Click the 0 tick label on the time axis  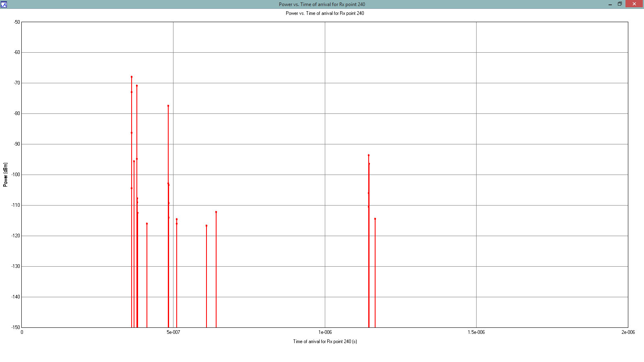[22, 332]
